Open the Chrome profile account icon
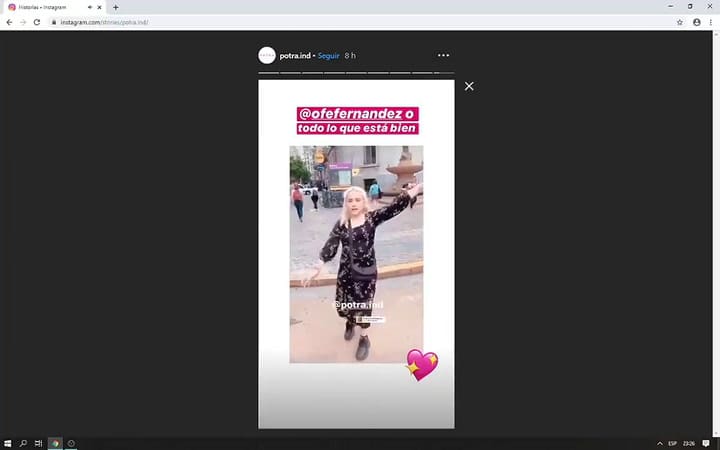Screen dimensions: 720x450 click(697, 22)
